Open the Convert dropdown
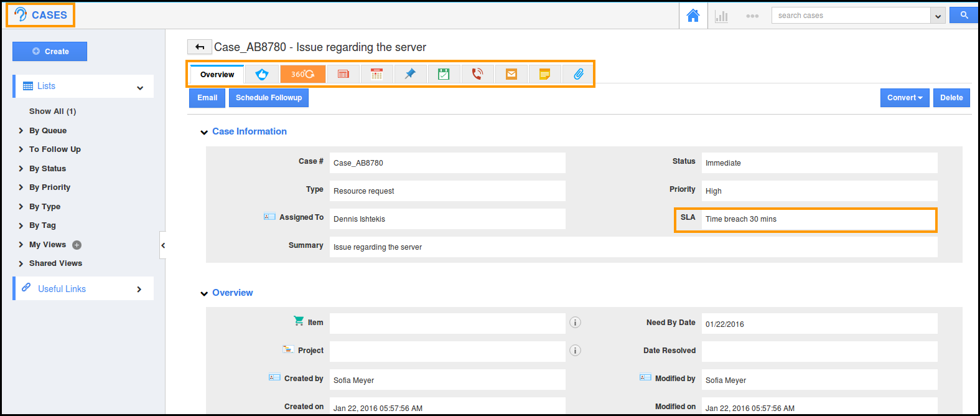980x416 pixels. tap(904, 98)
